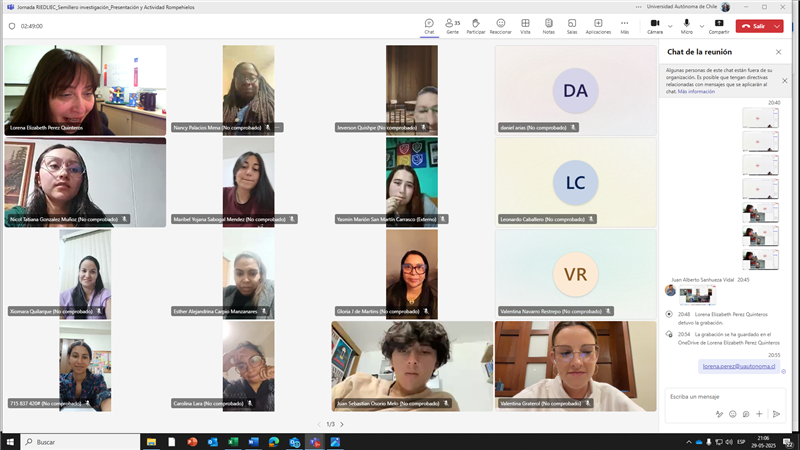Toggle the Cámara on or off
The height and width of the screenshot is (450, 800).
point(655,26)
